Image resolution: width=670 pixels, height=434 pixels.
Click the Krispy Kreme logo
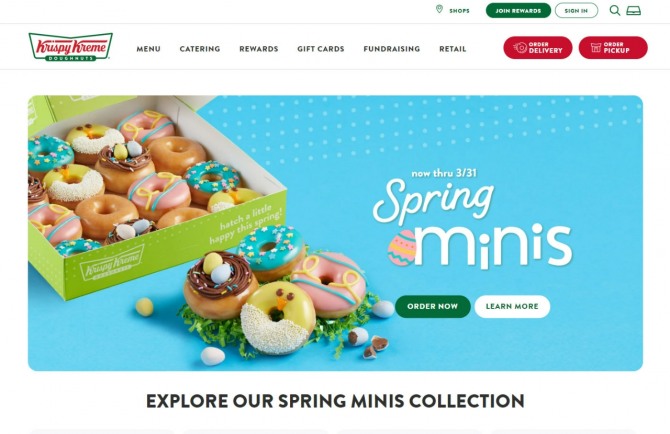click(x=71, y=47)
